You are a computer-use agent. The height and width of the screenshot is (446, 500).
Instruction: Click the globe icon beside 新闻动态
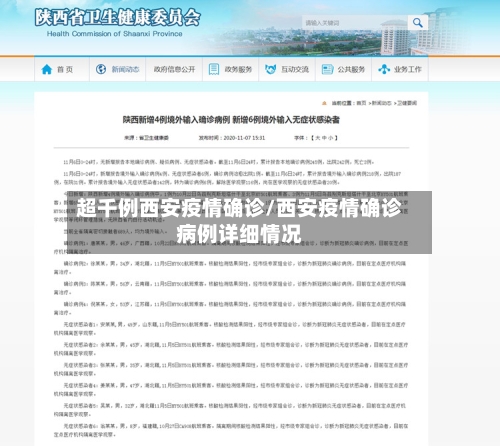(101, 69)
